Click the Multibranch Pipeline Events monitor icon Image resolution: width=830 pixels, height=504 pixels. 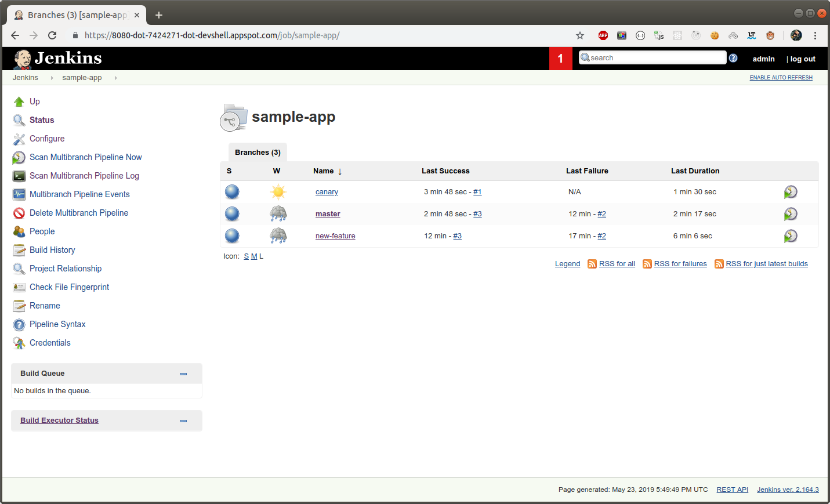[19, 194]
